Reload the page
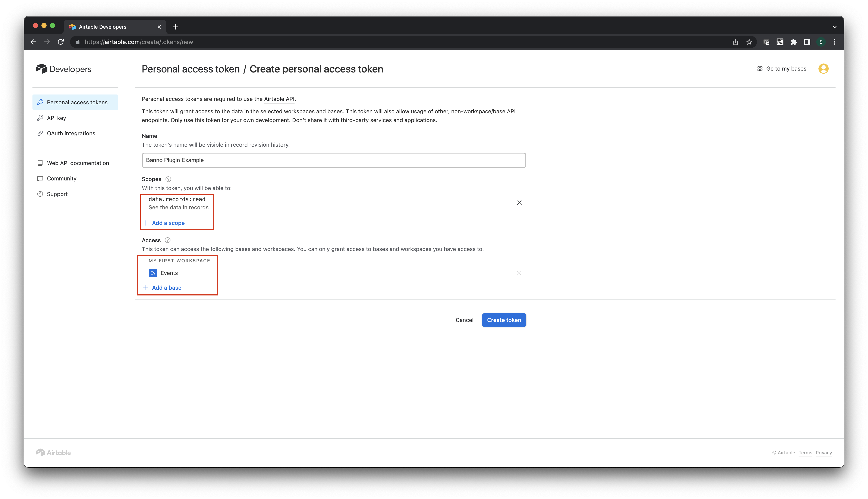The height and width of the screenshot is (499, 868). point(61,42)
